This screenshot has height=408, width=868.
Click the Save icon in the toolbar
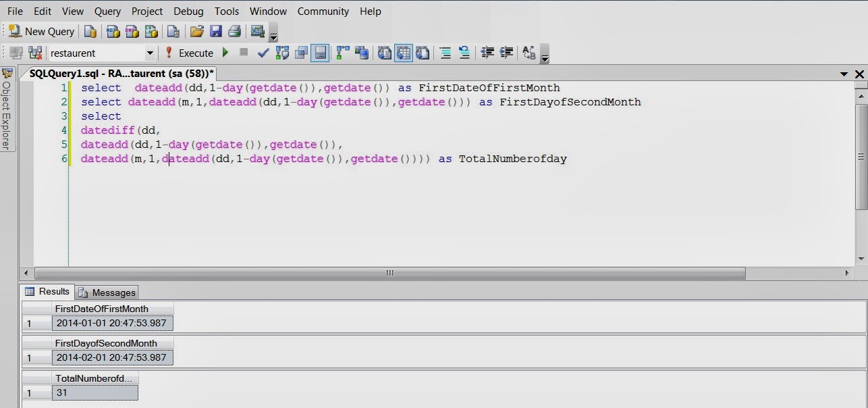click(217, 31)
